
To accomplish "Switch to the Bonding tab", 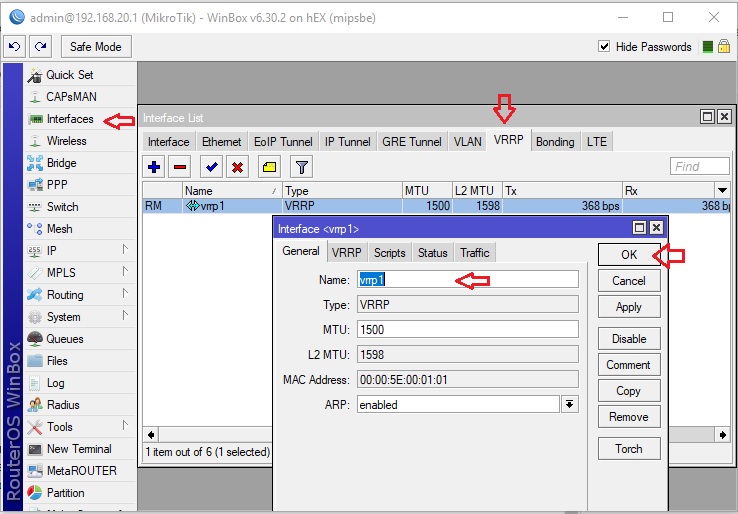I will [555, 142].
